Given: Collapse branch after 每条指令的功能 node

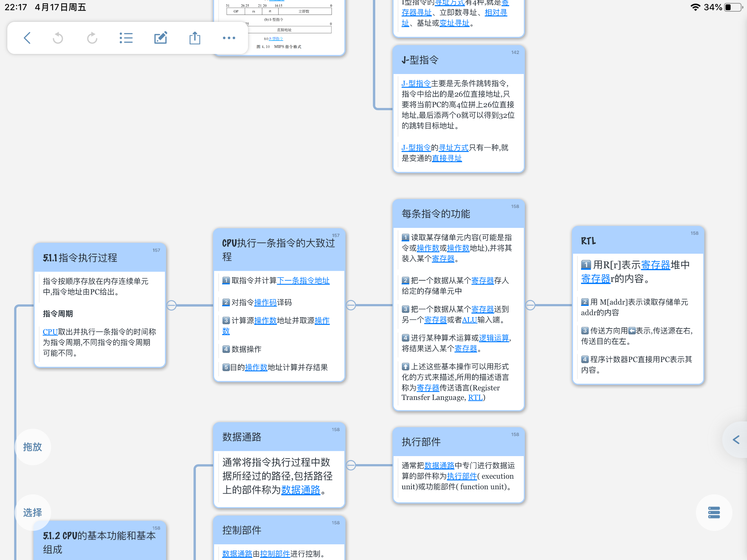Looking at the screenshot, I should coord(530,305).
